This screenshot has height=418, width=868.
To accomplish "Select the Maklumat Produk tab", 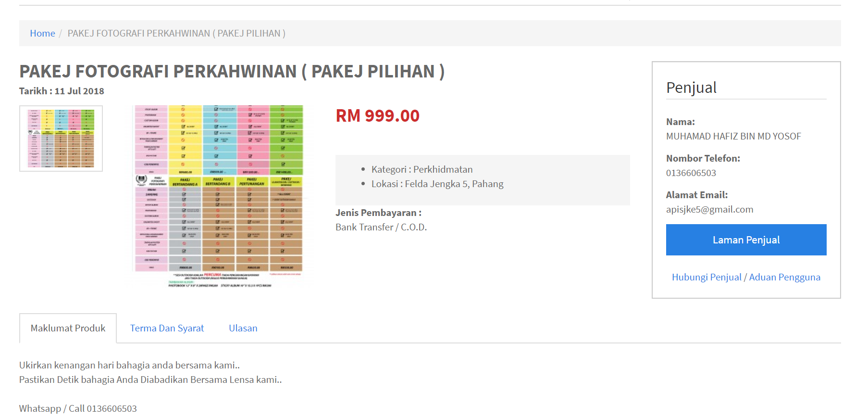I will 68,328.
